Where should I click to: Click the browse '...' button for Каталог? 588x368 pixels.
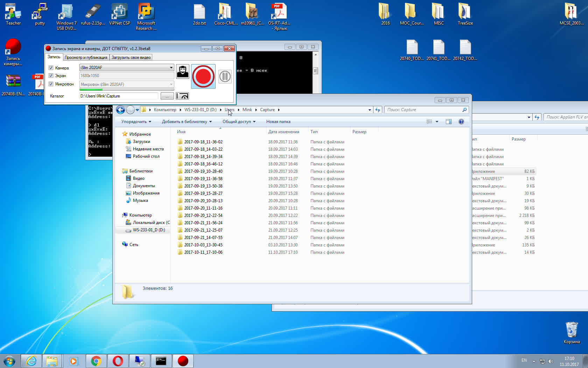[x=167, y=96]
